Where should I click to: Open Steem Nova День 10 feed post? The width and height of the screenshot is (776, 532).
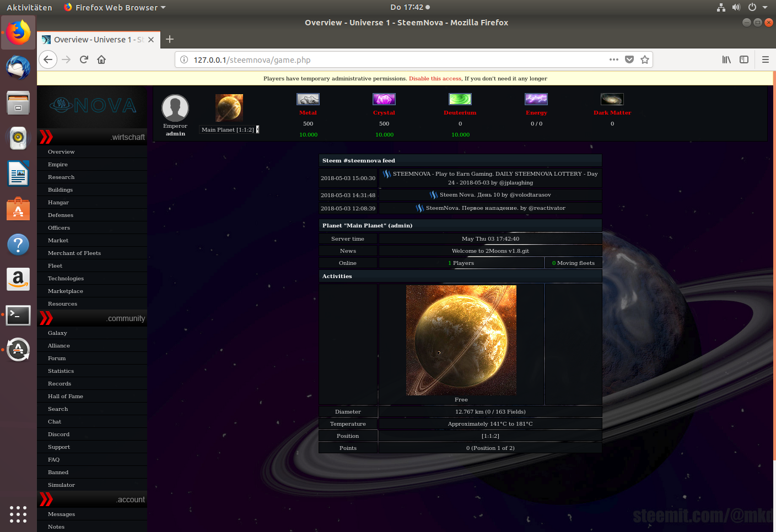[491, 194]
